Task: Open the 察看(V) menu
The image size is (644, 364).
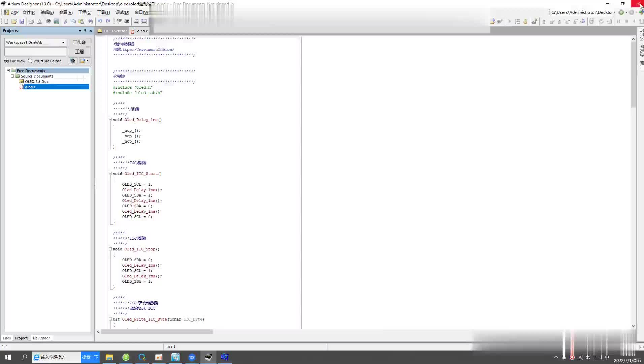Action: [x=66, y=12]
